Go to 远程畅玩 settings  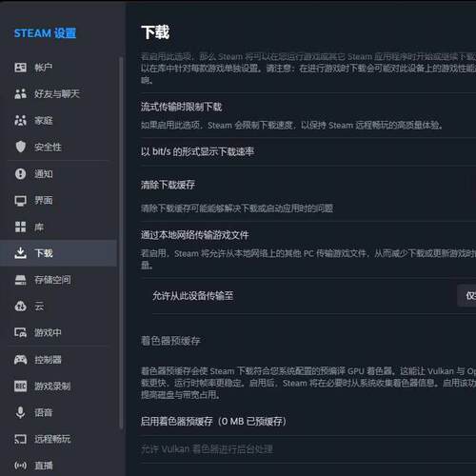59,439
